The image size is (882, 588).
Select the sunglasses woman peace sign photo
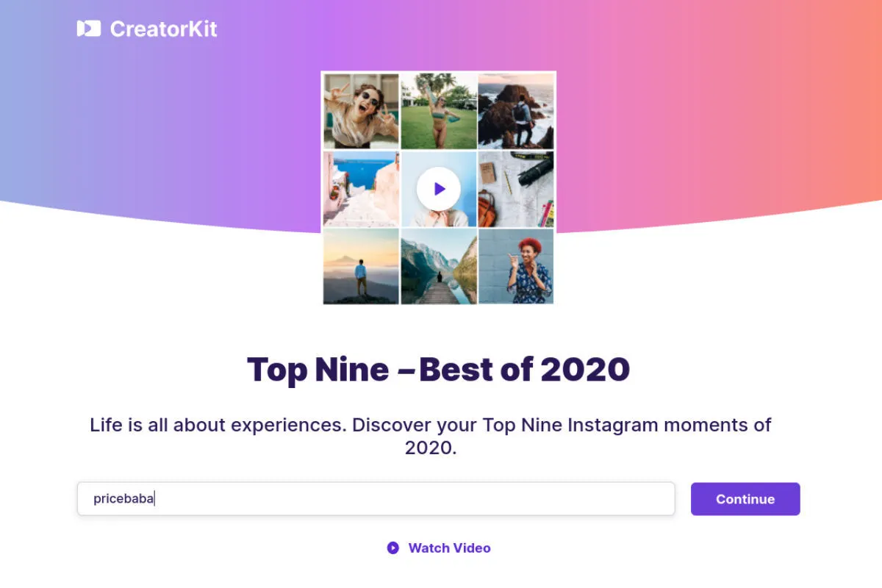point(361,111)
